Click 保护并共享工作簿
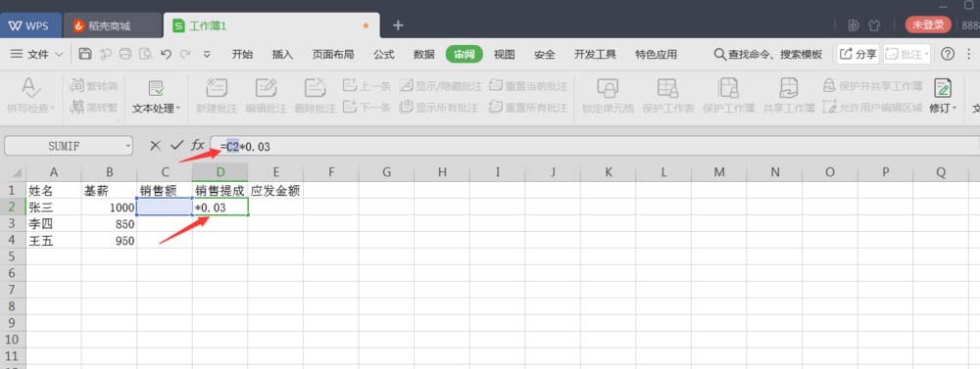The height and width of the screenshot is (369, 980). coord(872,85)
